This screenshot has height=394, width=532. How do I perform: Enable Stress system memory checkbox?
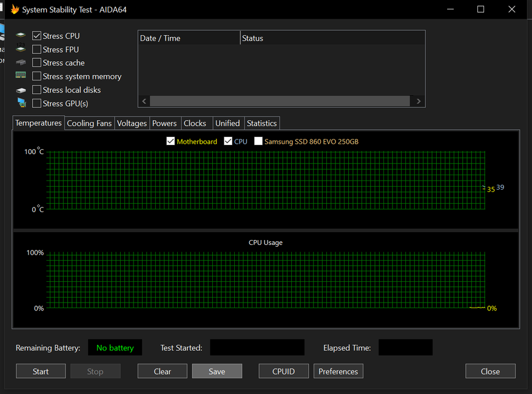(x=37, y=76)
